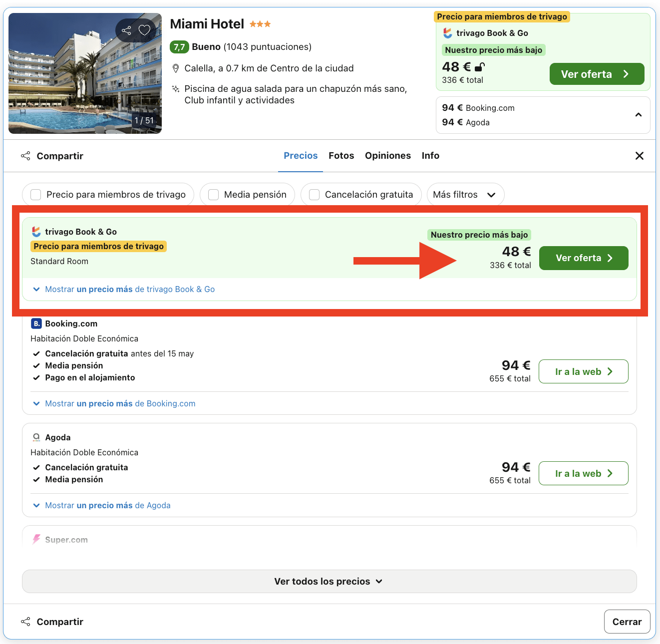Click the Agoda logo icon
660x644 pixels.
click(35, 437)
